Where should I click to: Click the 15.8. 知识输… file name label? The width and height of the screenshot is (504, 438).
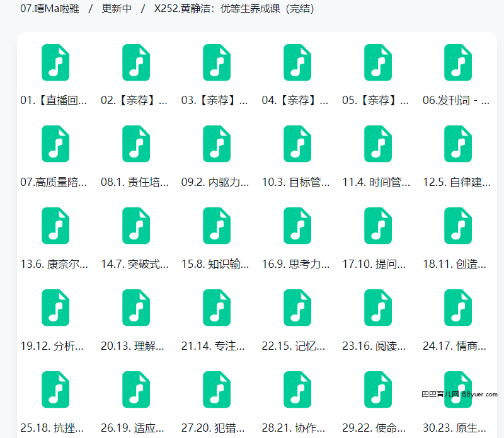coord(215,264)
